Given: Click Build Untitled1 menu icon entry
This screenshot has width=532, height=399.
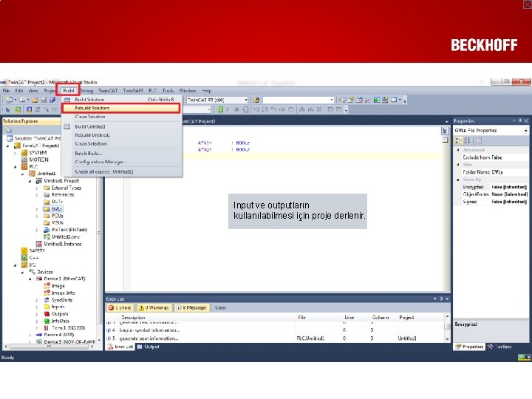Looking at the screenshot, I should tap(66, 126).
